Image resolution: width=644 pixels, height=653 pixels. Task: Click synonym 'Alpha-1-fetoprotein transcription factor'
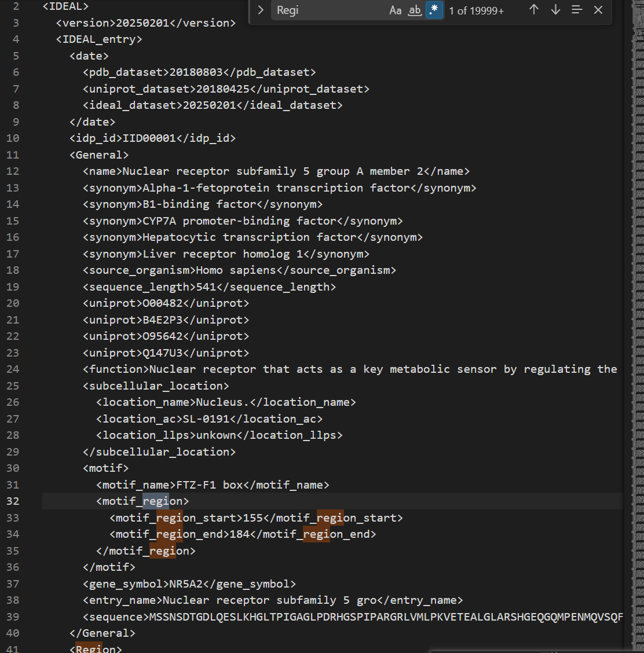coord(276,188)
